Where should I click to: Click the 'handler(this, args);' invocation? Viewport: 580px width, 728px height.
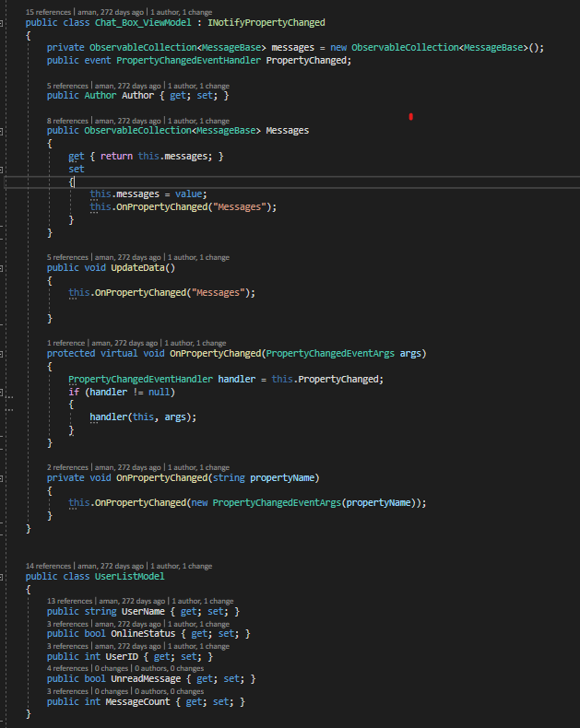(143, 417)
